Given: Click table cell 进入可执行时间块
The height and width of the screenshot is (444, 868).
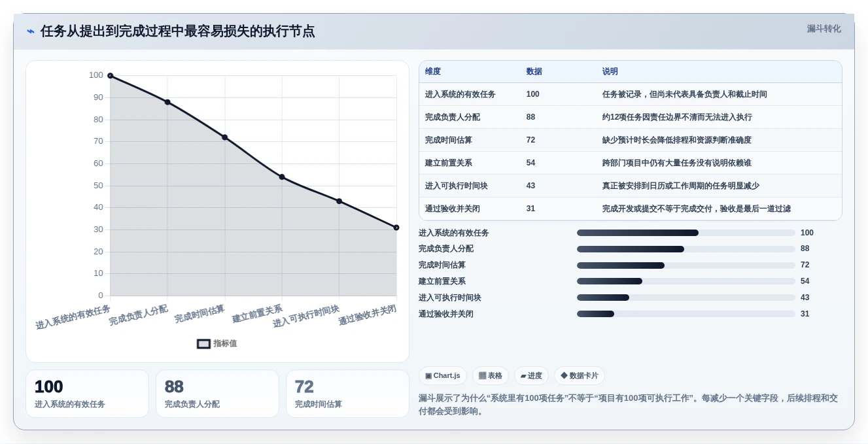Looking at the screenshot, I should pos(457,186).
